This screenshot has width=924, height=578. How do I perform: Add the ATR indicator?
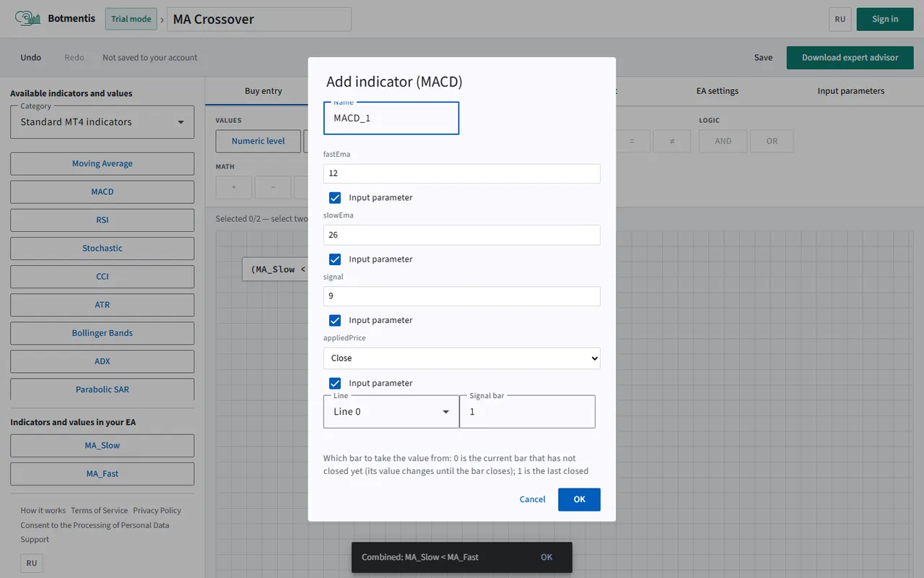(x=103, y=305)
